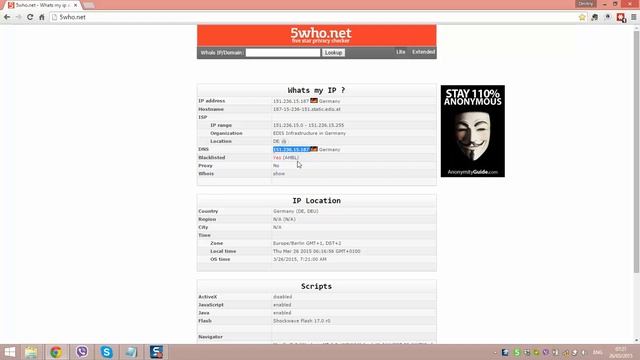Click the OS time value
Screen dimensions: 640x360
point(300,259)
